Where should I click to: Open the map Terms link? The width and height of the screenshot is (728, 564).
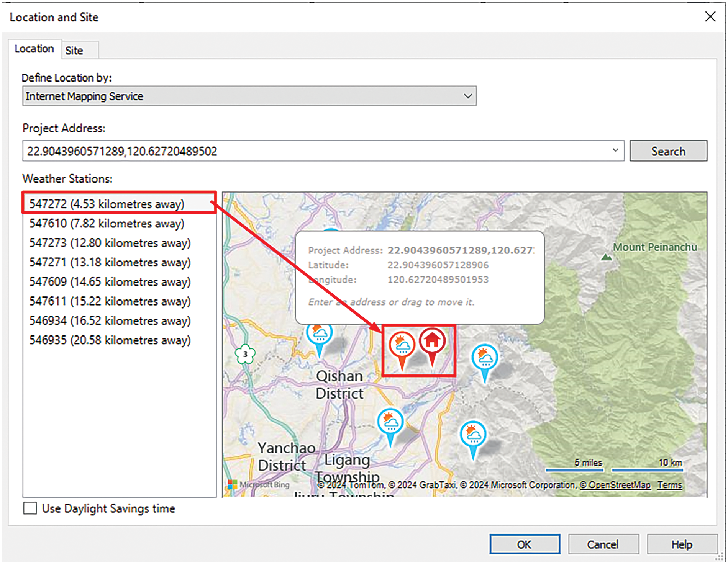(669, 485)
